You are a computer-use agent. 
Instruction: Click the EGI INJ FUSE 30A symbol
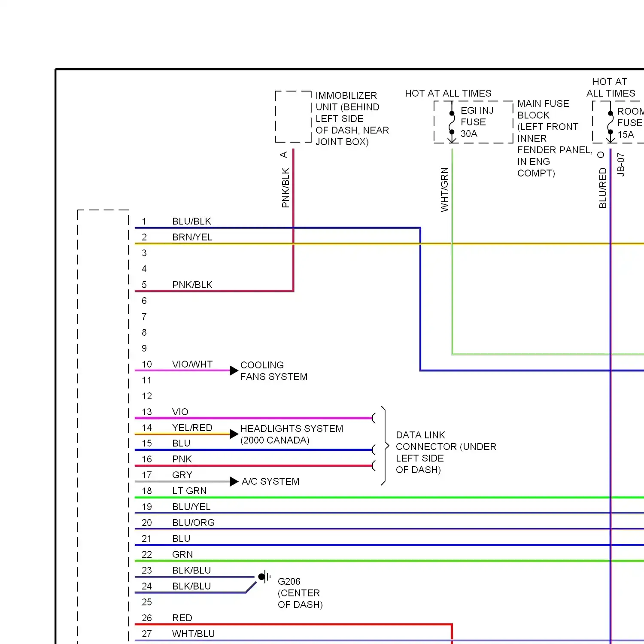[x=452, y=122]
